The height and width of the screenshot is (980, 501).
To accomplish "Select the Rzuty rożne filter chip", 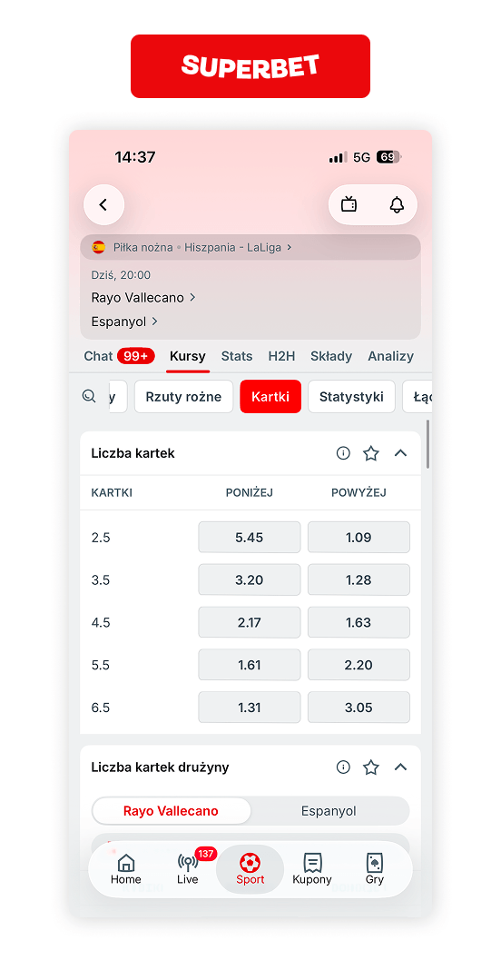I will click(183, 397).
